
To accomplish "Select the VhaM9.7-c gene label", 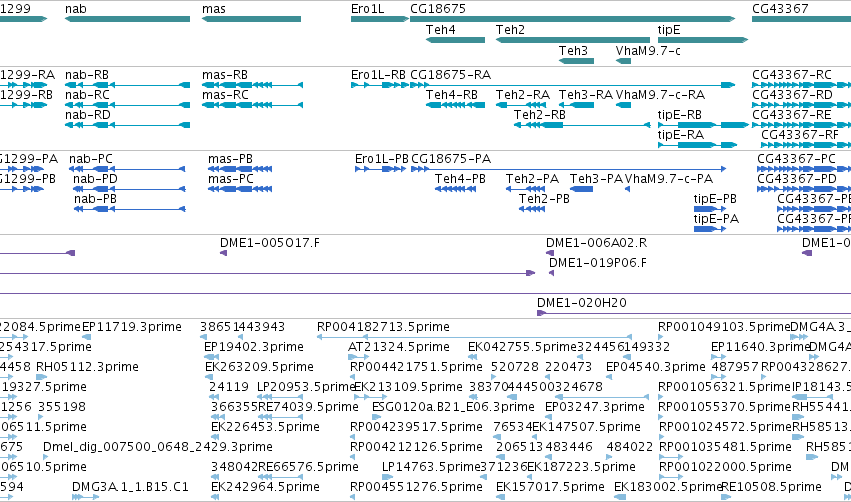I will point(648,51).
